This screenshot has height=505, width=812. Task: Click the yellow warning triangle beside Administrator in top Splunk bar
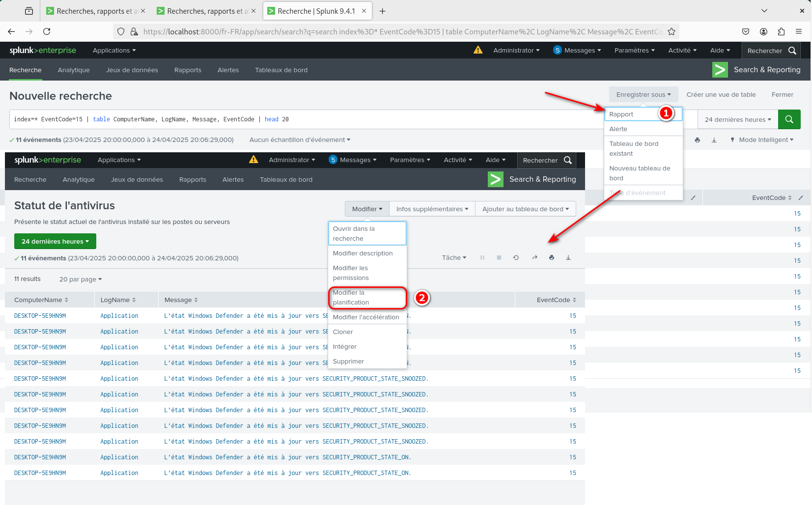tap(478, 50)
